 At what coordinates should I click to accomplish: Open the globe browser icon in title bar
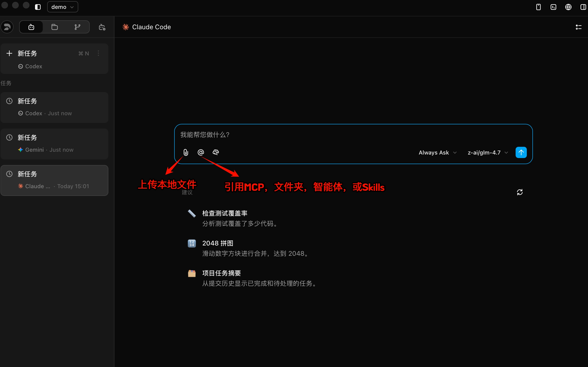click(x=568, y=7)
